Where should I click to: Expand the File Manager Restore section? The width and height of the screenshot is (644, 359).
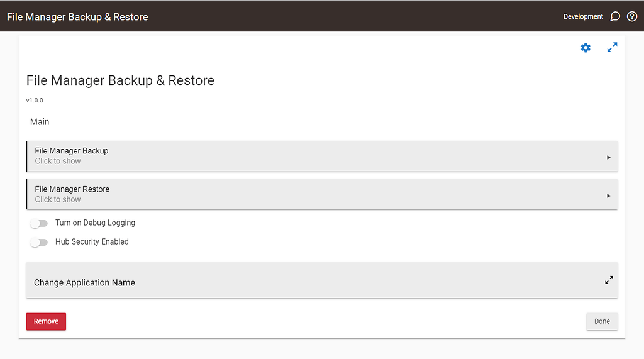(314, 194)
